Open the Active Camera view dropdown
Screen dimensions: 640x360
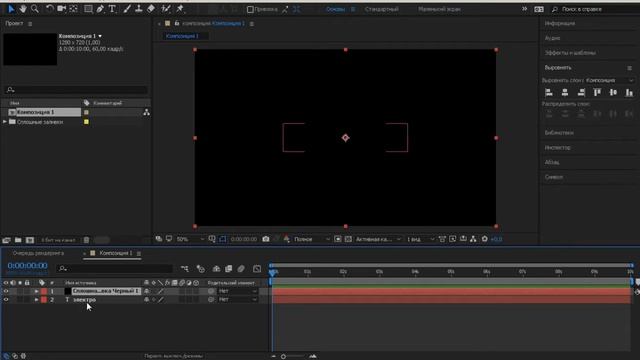378,239
